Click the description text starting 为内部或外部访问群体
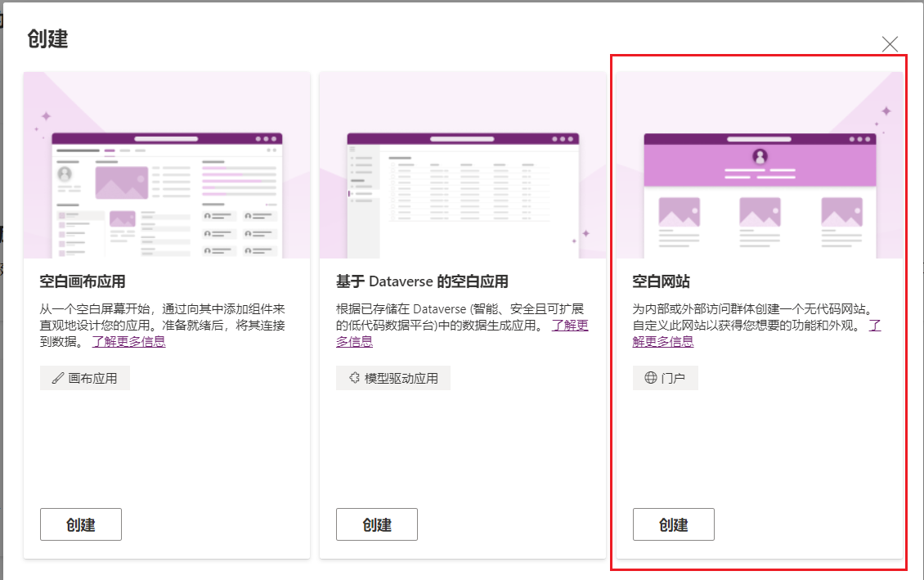Image resolution: width=924 pixels, height=580 pixels. 756,326
